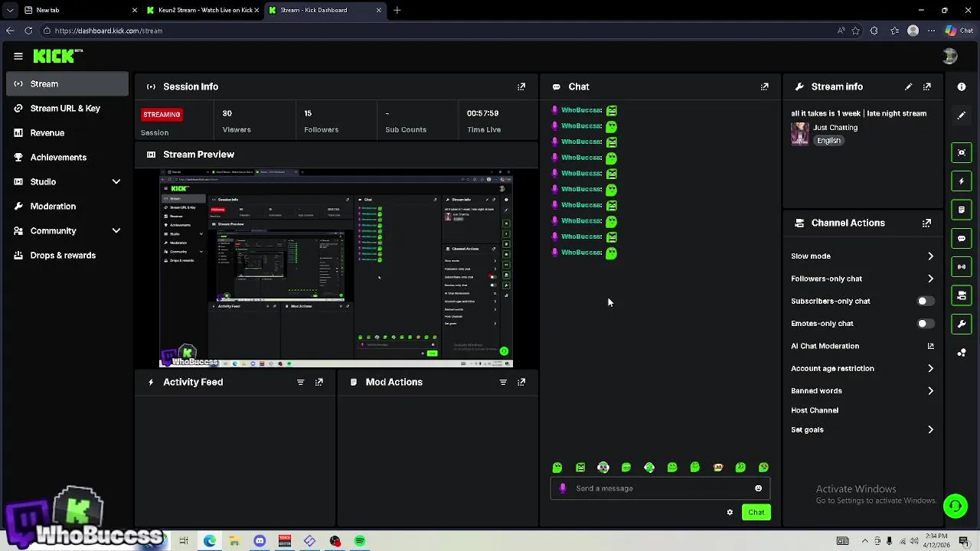Open Drops & rewards in sidebar

67,255
